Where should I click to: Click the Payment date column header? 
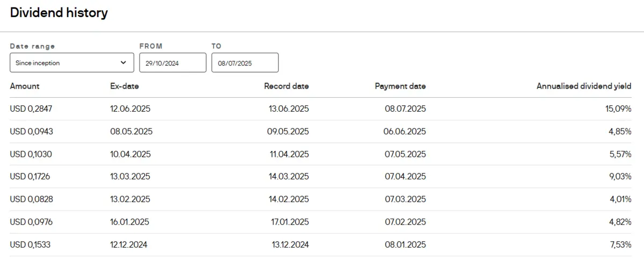tap(400, 86)
